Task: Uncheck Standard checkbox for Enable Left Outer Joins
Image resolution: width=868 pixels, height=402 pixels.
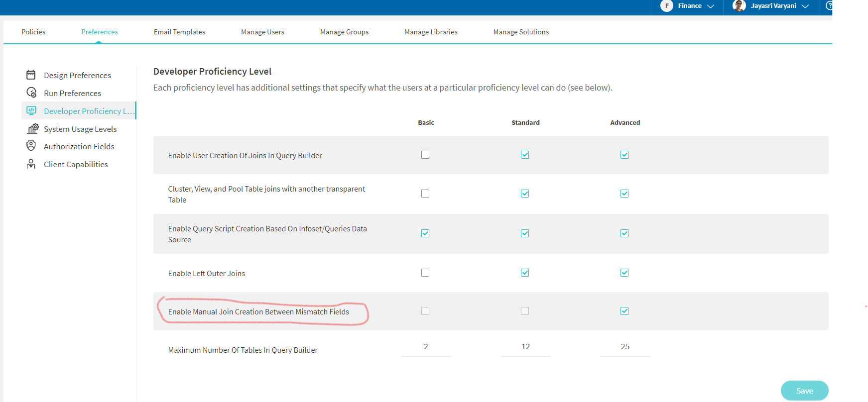Action: coord(525,273)
